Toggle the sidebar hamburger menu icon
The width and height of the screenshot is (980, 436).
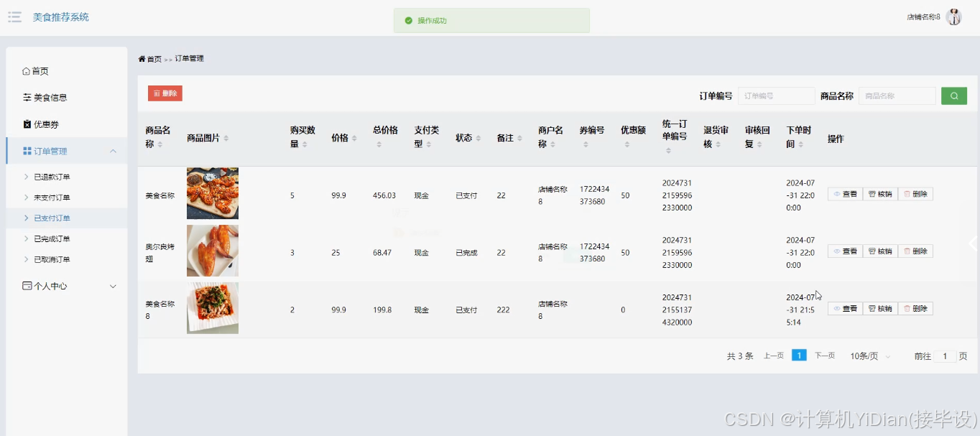click(14, 17)
